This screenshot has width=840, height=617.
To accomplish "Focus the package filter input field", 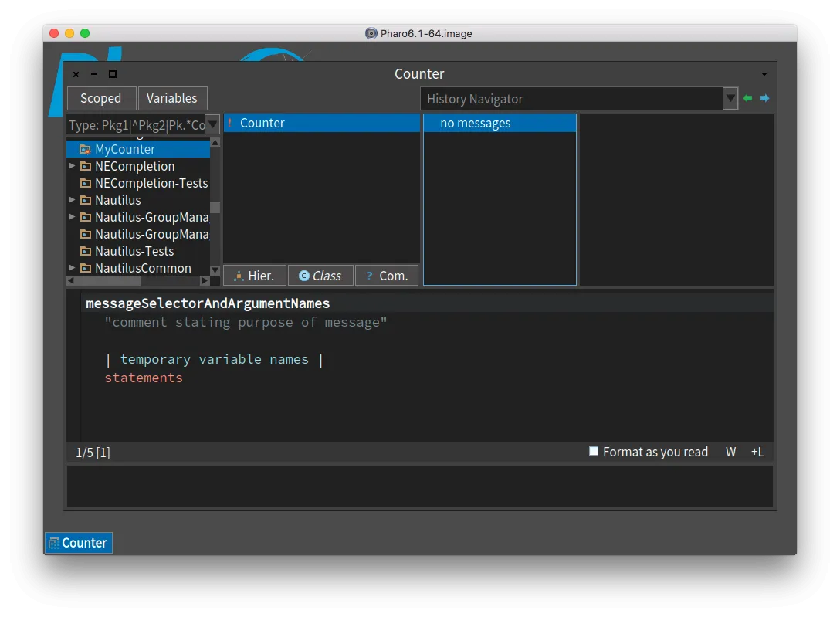I will click(x=137, y=125).
